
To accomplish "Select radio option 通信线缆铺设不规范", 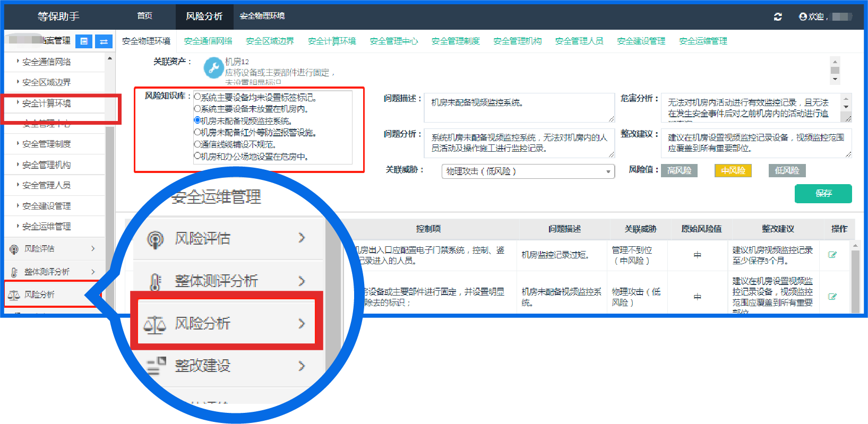I will 197,144.
